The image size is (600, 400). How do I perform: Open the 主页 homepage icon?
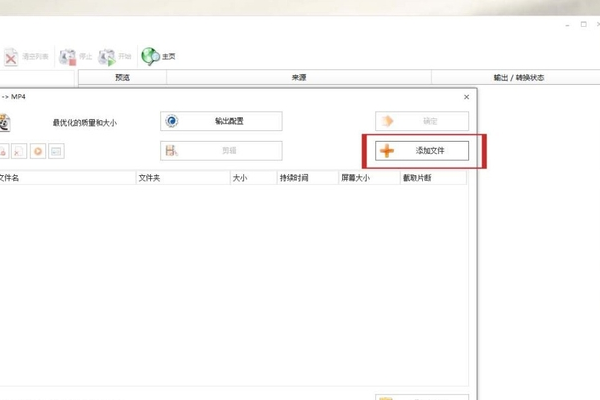(x=151, y=57)
